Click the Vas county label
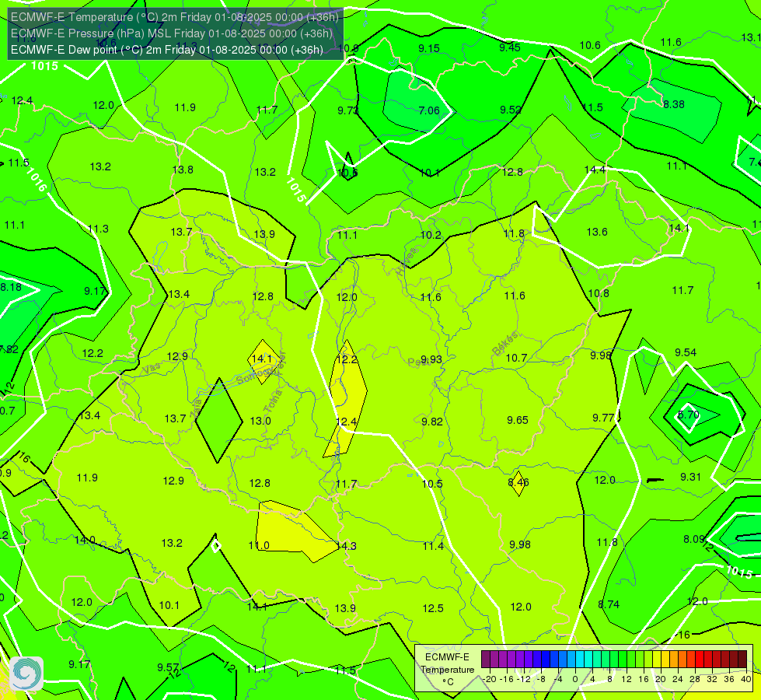 [152, 369]
